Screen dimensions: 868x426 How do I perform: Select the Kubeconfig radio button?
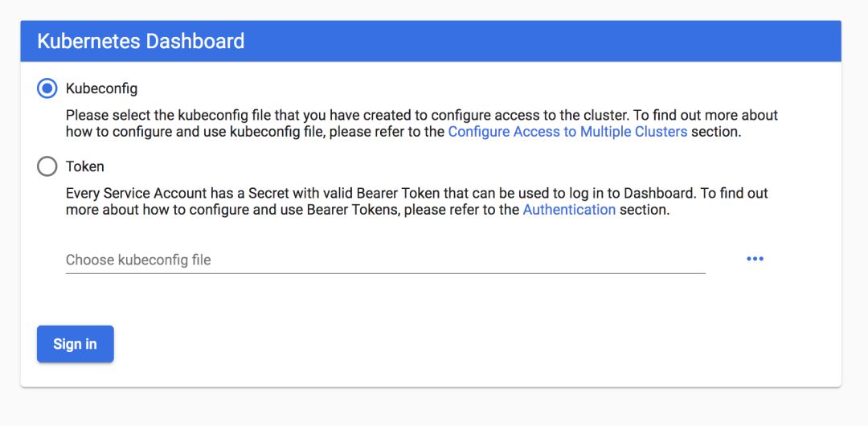47,88
